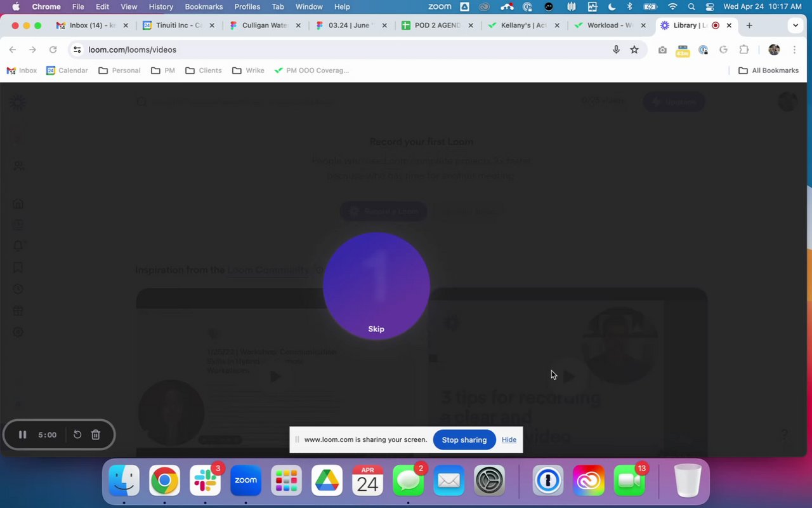Image resolution: width=812 pixels, height=508 pixels.
Task: Open the Apple menu
Action: click(x=16, y=6)
